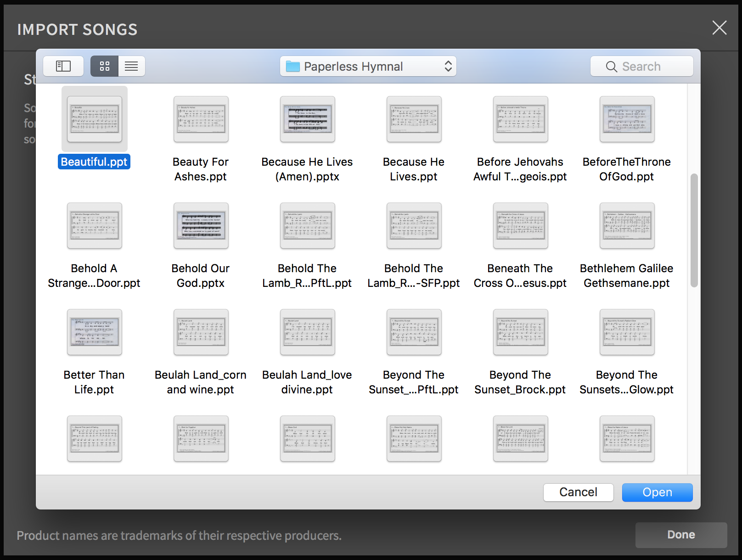Select the Beauty For Ashes.ppt file
Screen dimensions: 742x560
[201, 119]
